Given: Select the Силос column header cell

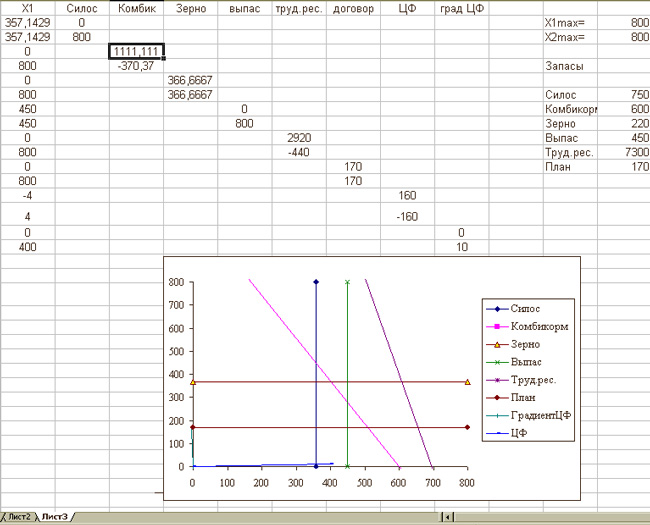Looking at the screenshot, I should (x=82, y=8).
